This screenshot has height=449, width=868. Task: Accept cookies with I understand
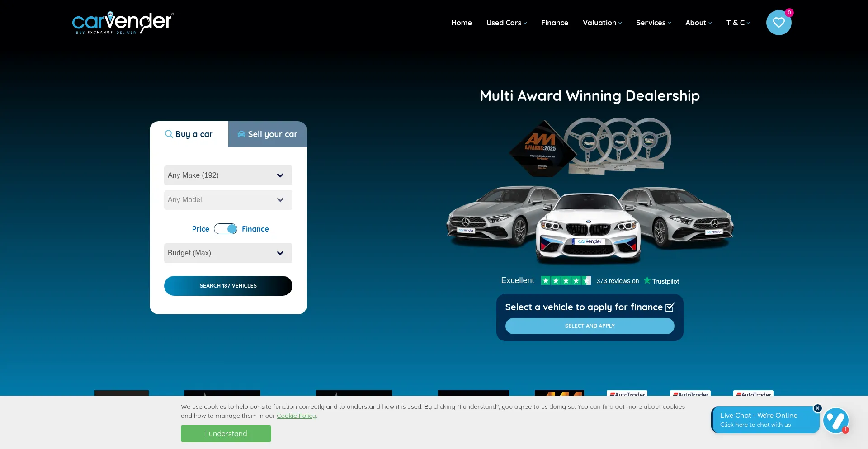(226, 434)
